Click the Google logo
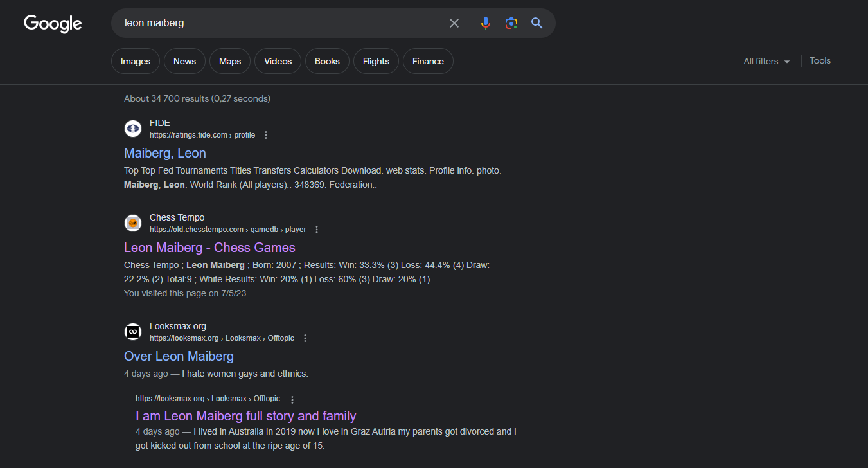 click(53, 24)
